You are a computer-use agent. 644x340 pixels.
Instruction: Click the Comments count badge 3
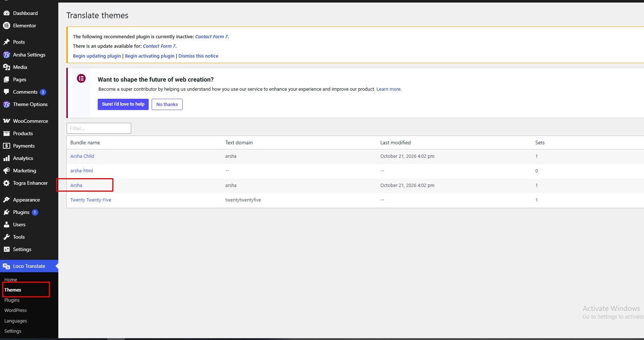click(43, 92)
